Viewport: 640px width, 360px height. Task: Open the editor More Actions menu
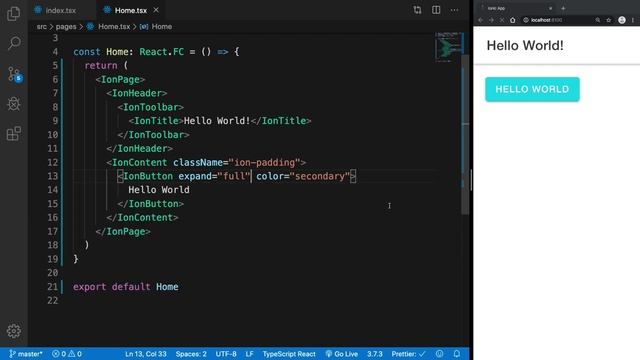point(454,10)
